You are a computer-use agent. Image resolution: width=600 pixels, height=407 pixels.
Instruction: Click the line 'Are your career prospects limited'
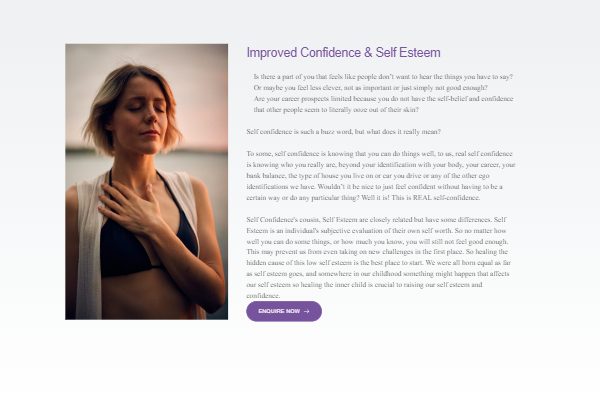[x=383, y=99]
